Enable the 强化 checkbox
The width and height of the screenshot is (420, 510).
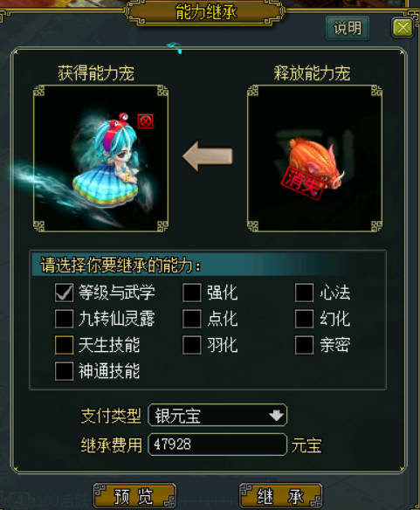click(x=192, y=293)
